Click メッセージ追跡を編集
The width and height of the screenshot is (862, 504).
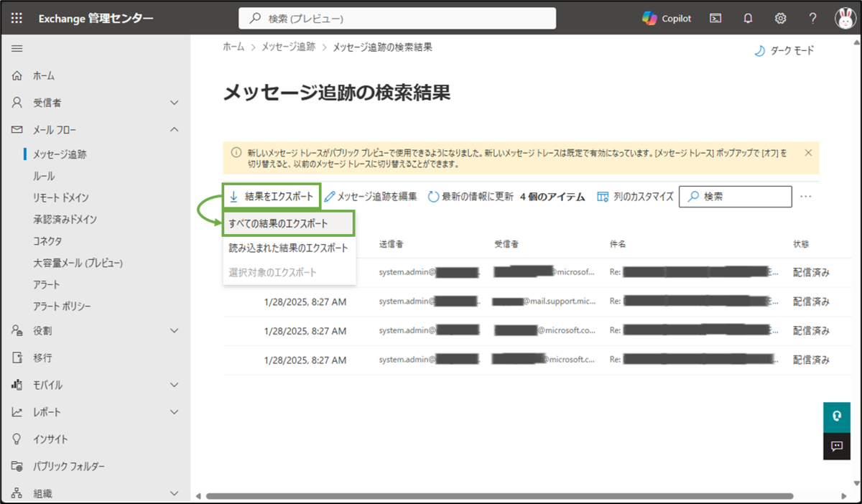pos(371,196)
